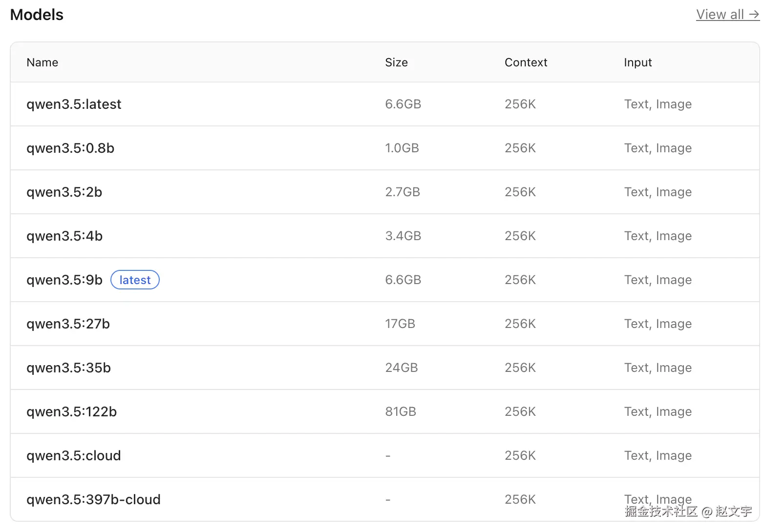Select the qwen3.5:0.8b model row

click(x=70, y=148)
